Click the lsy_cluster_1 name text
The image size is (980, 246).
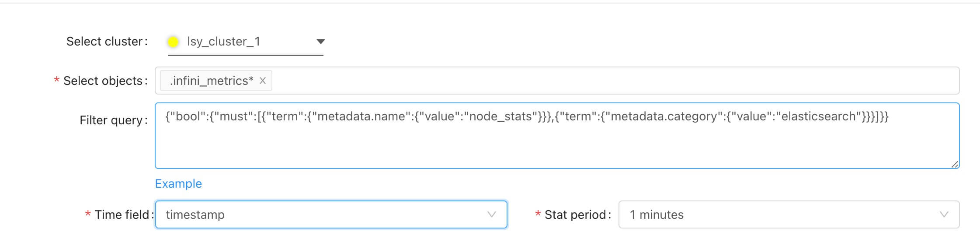coord(223,42)
